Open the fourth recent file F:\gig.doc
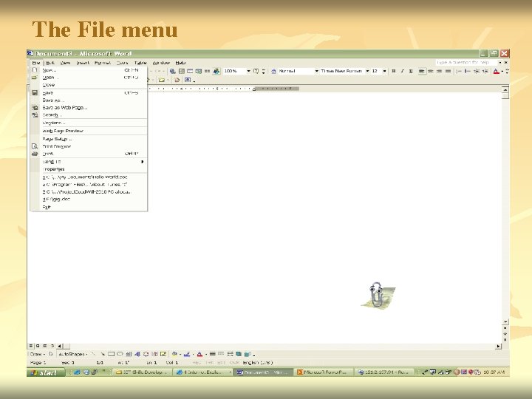 [89, 199]
